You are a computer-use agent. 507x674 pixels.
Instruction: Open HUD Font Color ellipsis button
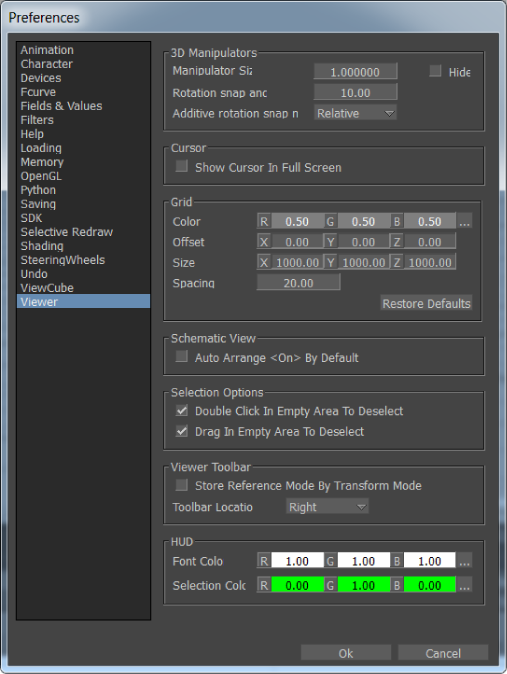464,561
